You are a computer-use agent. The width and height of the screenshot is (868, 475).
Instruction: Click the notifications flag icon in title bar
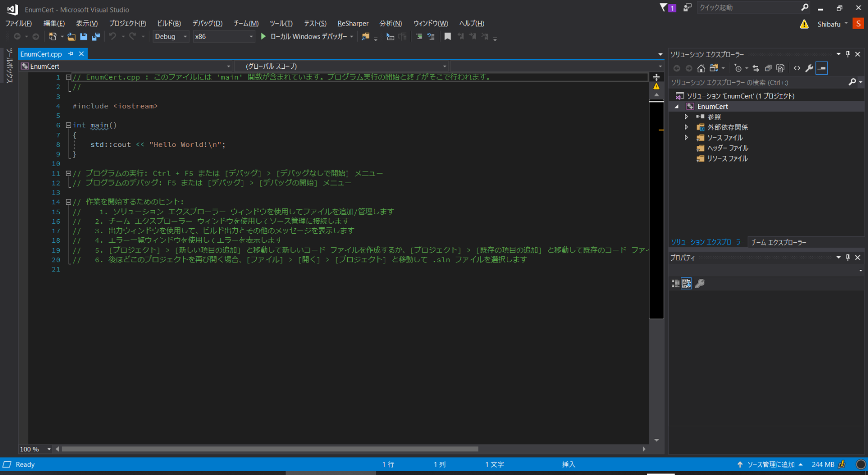pos(664,8)
